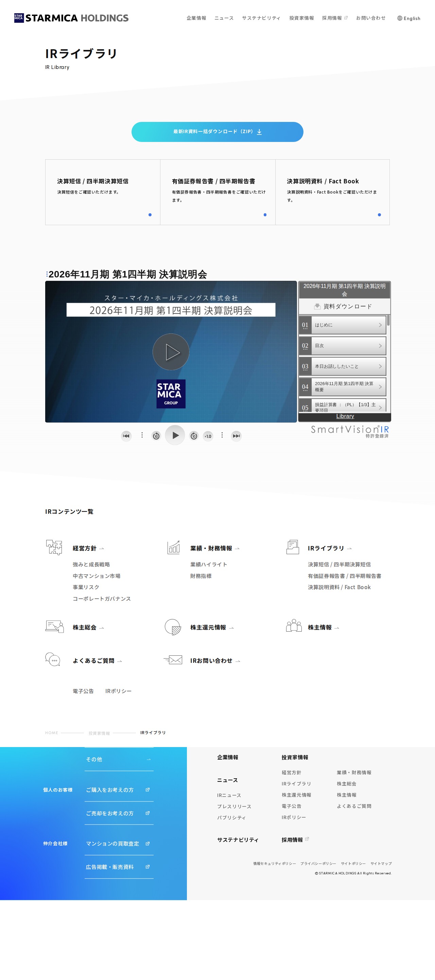Image resolution: width=435 pixels, height=980 pixels.
Task: Open chapter 04 決算概要
Action: 343,387
